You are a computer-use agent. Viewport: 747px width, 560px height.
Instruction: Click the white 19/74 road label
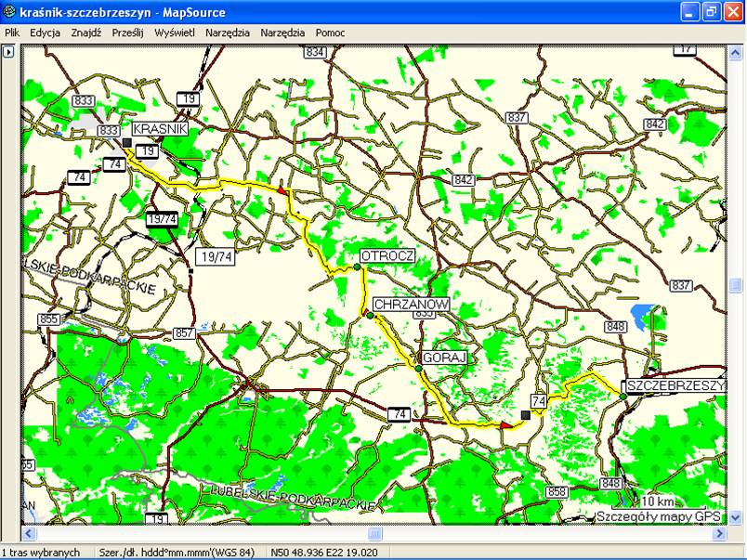pyautogui.click(x=216, y=257)
